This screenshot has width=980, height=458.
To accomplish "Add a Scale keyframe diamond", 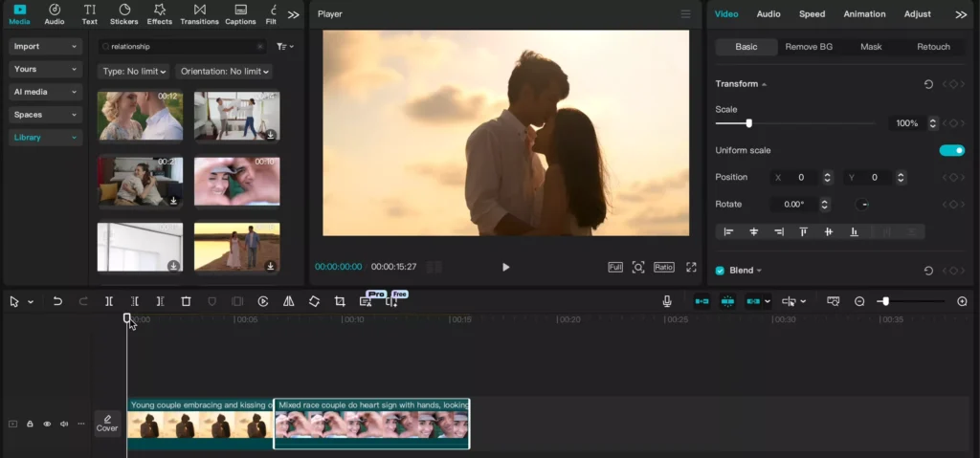I will (953, 123).
